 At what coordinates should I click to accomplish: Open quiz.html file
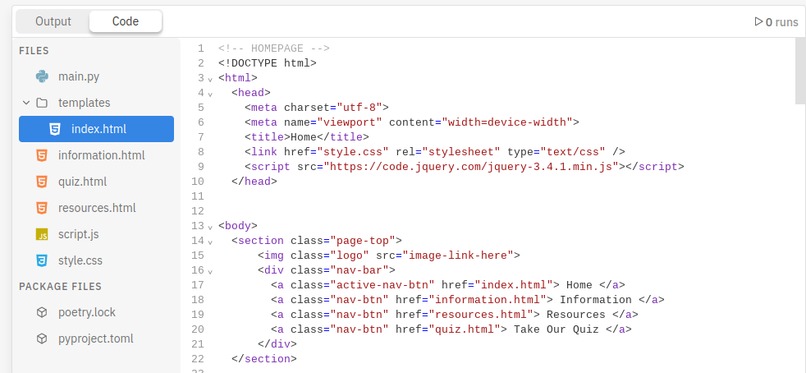click(x=82, y=181)
